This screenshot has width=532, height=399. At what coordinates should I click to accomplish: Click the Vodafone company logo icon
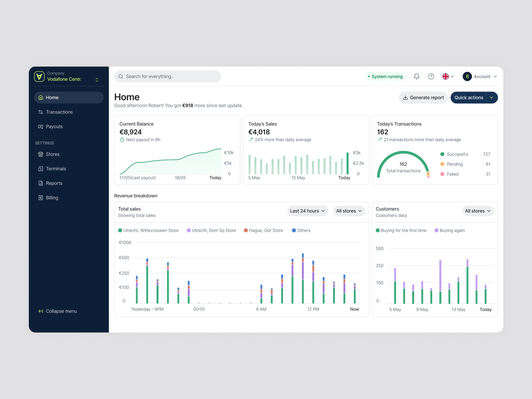[x=39, y=76]
